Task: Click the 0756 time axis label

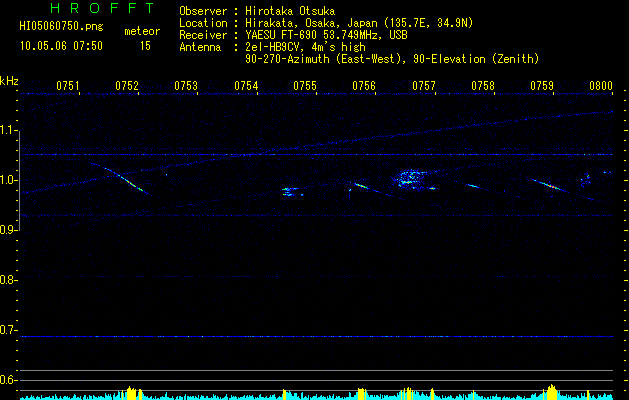Action: pos(364,85)
